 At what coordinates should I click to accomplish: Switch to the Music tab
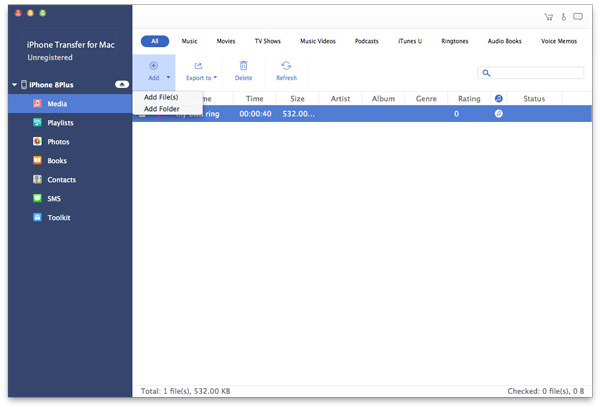(189, 41)
